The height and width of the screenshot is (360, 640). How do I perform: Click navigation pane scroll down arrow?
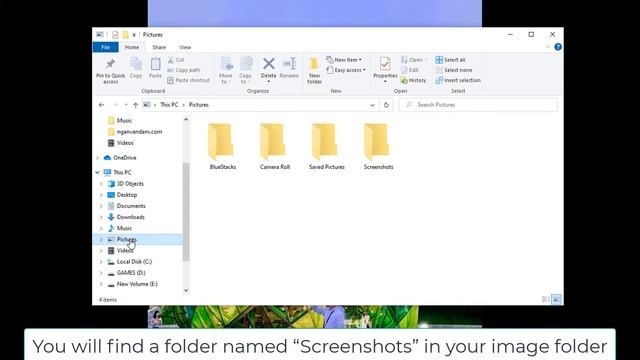(x=186, y=291)
